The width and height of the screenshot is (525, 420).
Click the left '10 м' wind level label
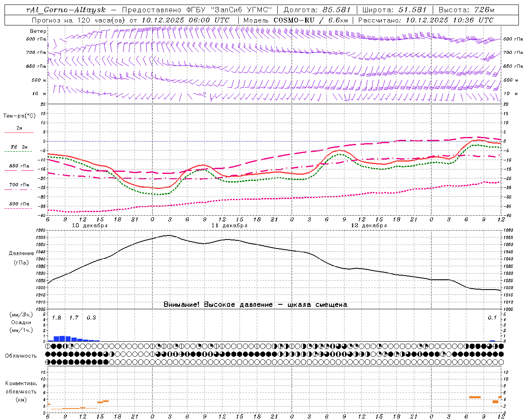(39, 94)
